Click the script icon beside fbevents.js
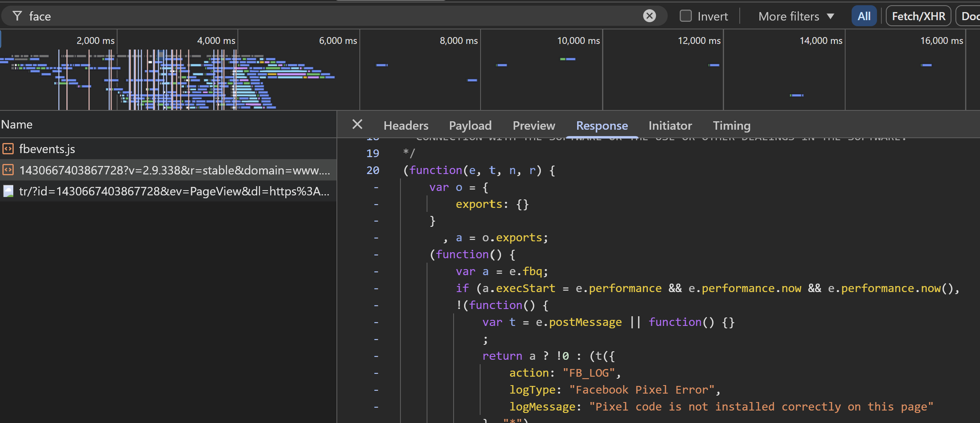Image resolution: width=980 pixels, height=423 pixels. 8,149
